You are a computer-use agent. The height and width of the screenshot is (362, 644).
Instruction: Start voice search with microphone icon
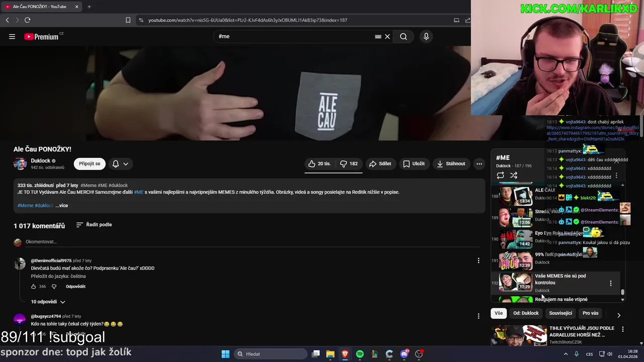pos(426,37)
